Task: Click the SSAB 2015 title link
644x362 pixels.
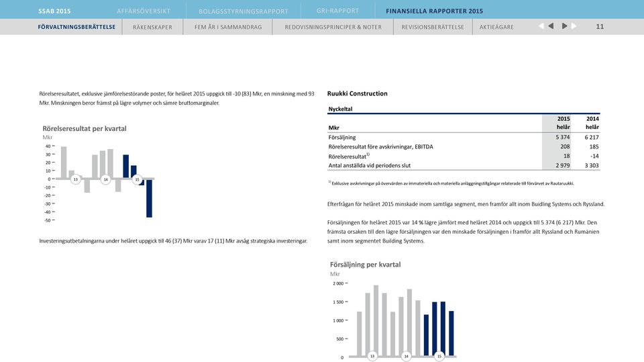Action: (x=54, y=11)
